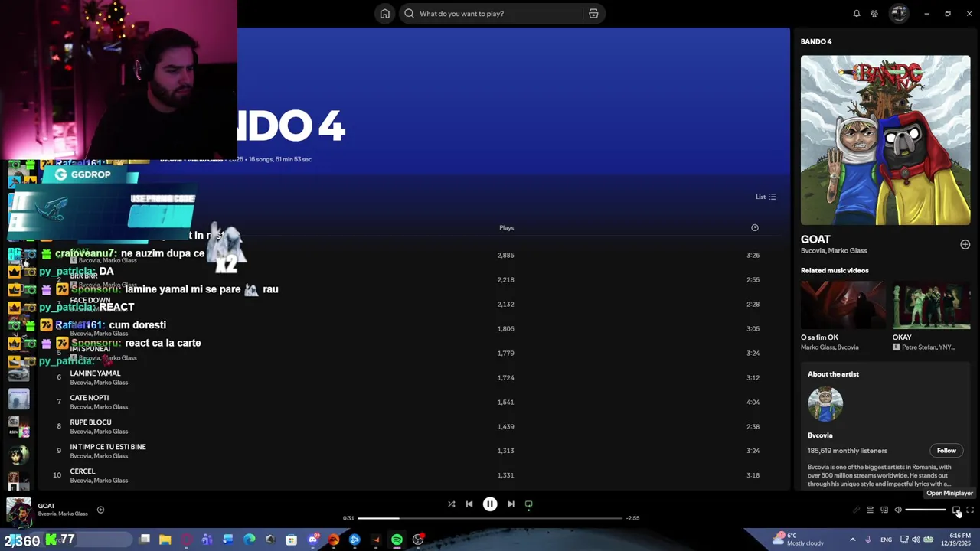Screen dimensions: 980x551
Task: Open the Queue panel
Action: coord(870,510)
